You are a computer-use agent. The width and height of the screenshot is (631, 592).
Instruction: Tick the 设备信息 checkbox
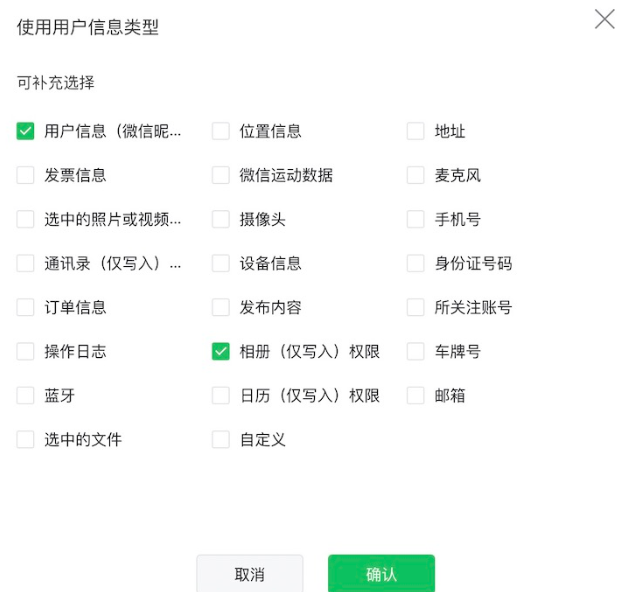coord(221,263)
